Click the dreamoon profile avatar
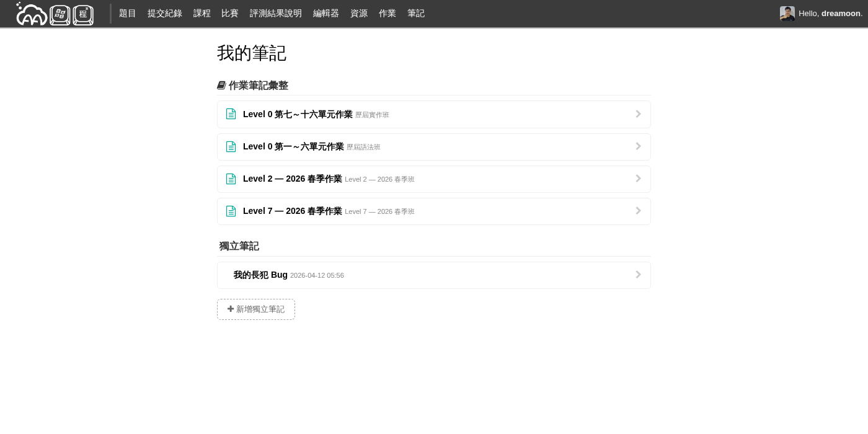The image size is (868, 434). (787, 14)
